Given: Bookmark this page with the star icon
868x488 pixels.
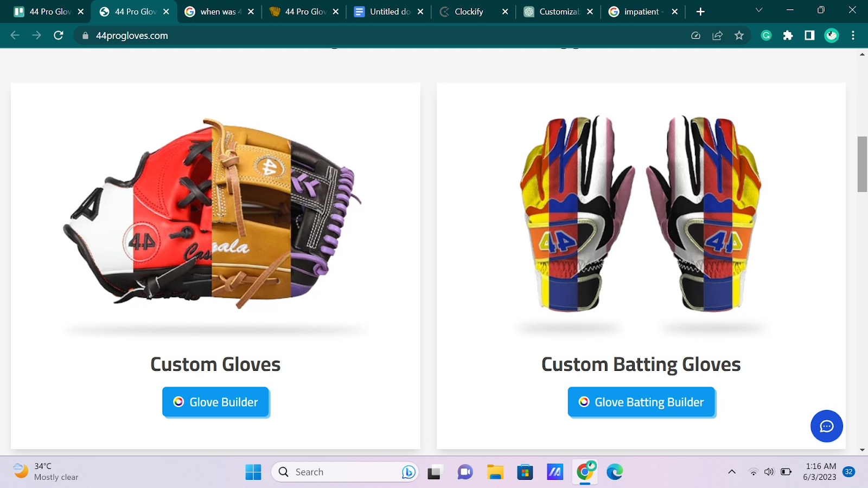Looking at the screenshot, I should pos(739,36).
